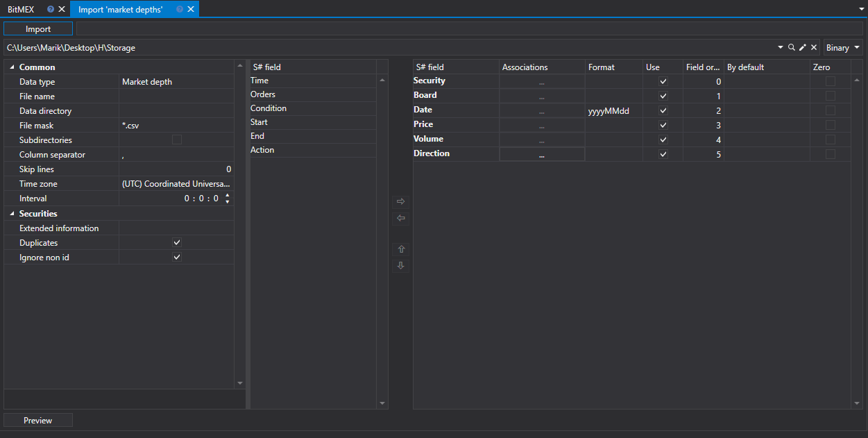Open the storage path history dropdown
The width and height of the screenshot is (868, 438).
pyautogui.click(x=780, y=48)
